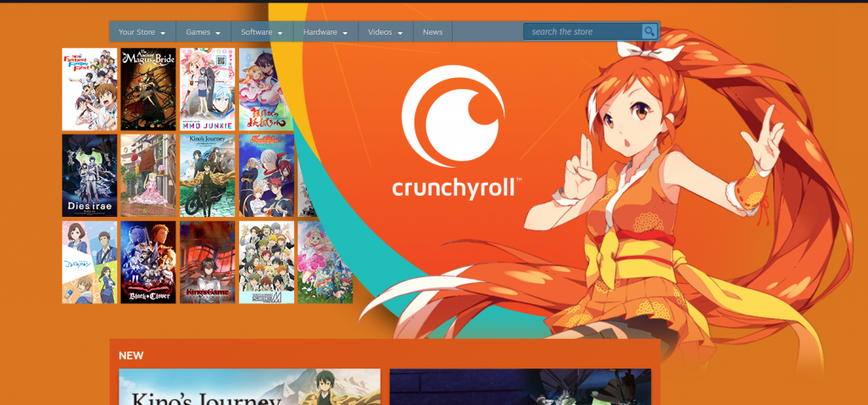Expand the Software dropdown menu
The image size is (868, 405).
point(262,31)
